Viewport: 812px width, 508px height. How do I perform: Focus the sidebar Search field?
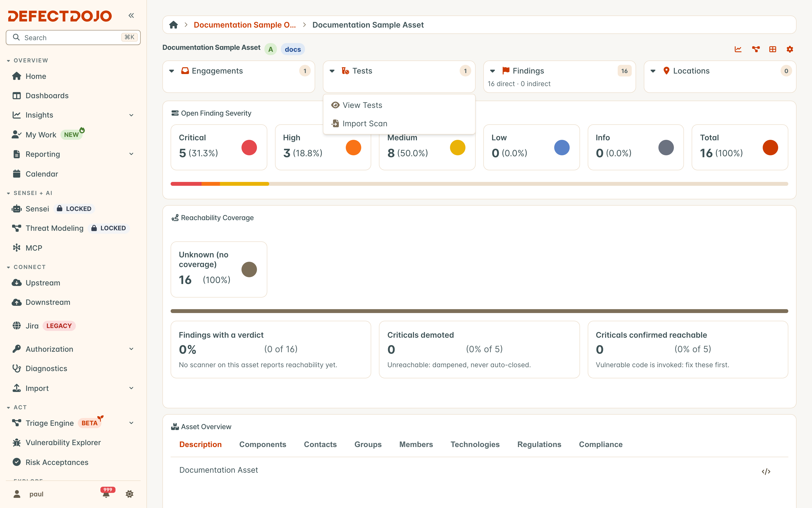pyautogui.click(x=73, y=38)
